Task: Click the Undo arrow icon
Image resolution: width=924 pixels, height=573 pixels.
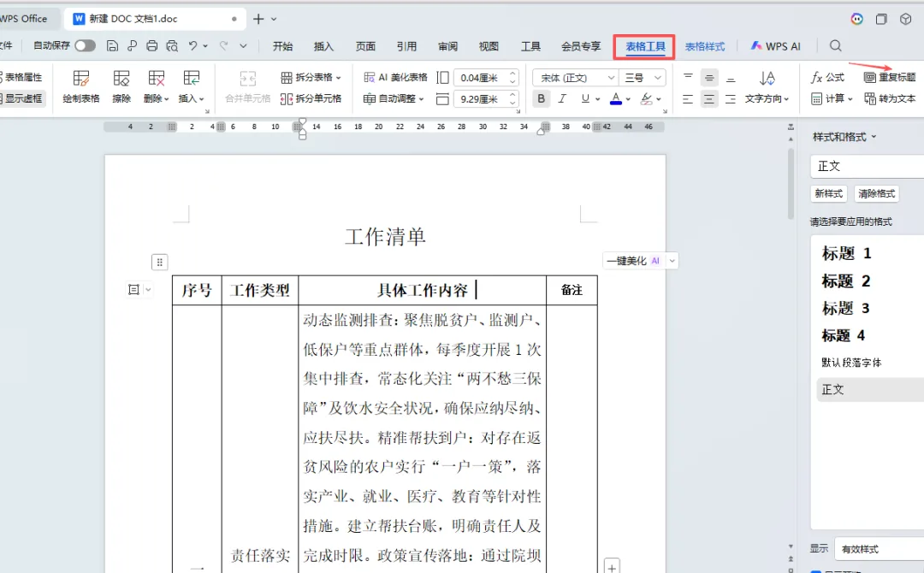Action: (192, 46)
